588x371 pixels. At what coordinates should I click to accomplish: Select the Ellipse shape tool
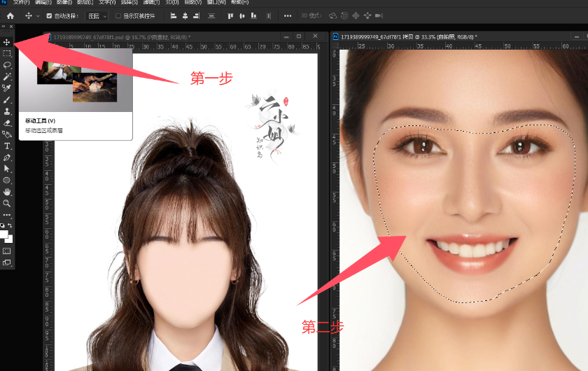[x=7, y=181]
